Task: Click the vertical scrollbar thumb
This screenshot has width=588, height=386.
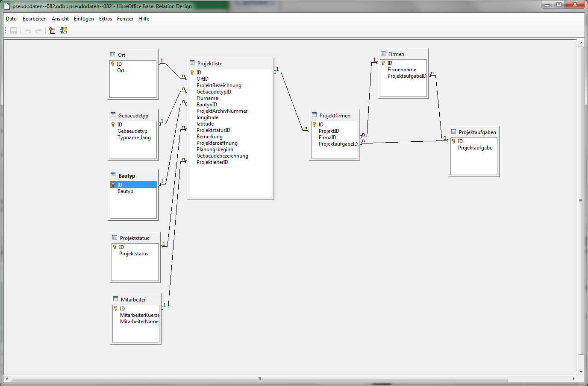Action: [581, 201]
